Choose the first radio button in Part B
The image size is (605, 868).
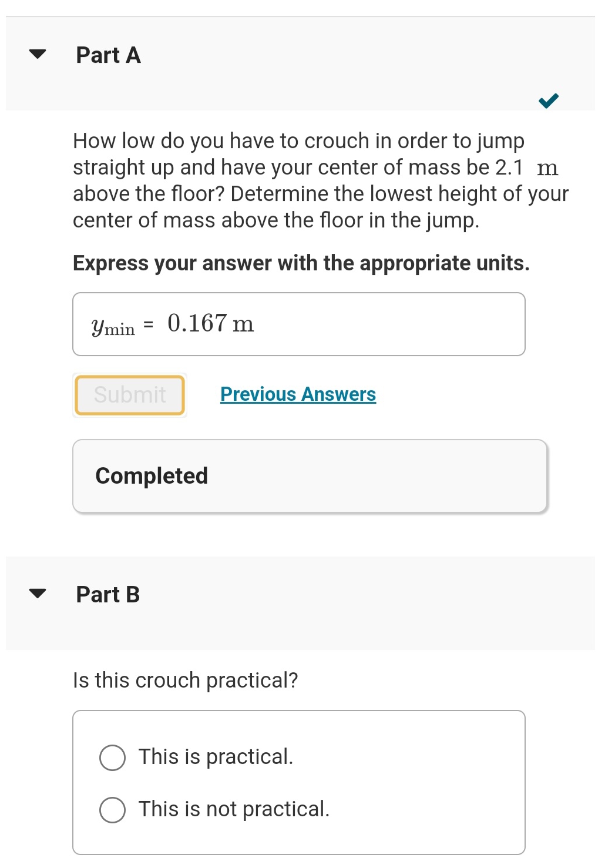113,758
